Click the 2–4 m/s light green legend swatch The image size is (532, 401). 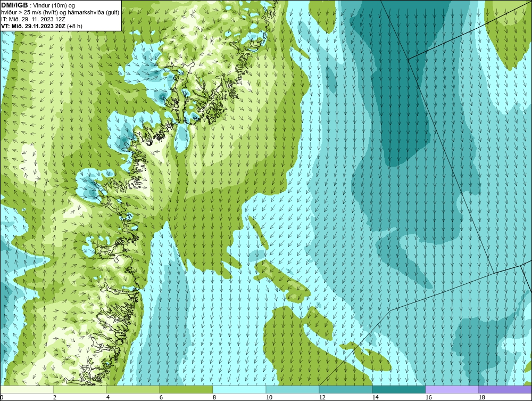80,389
